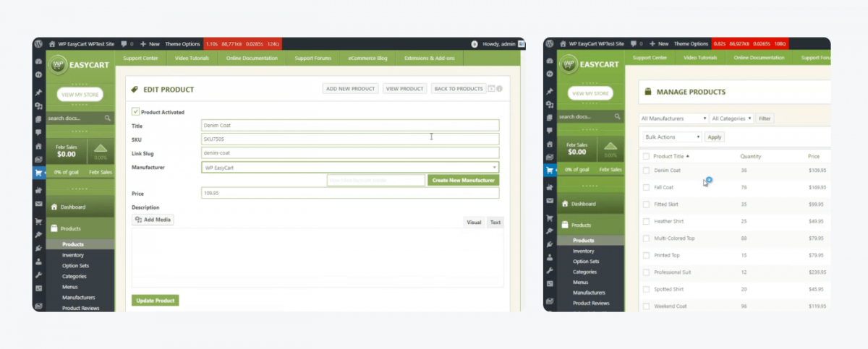Click WordPress logo in Manage Products window
This screenshot has width=868, height=349.
click(x=551, y=44)
